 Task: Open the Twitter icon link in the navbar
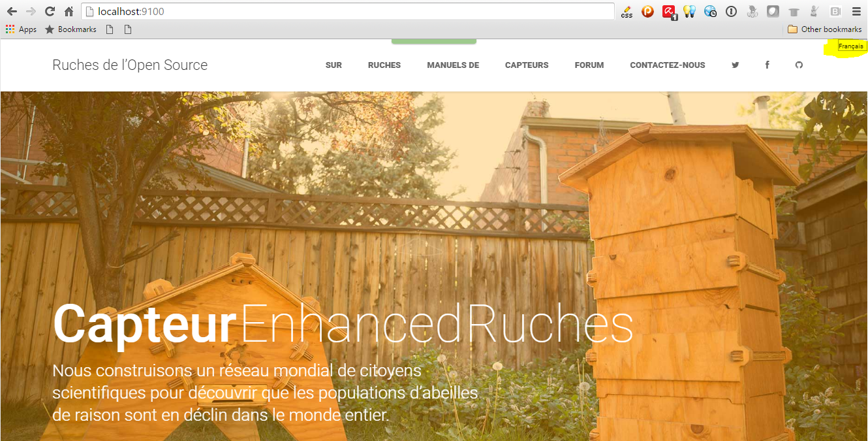click(x=736, y=65)
